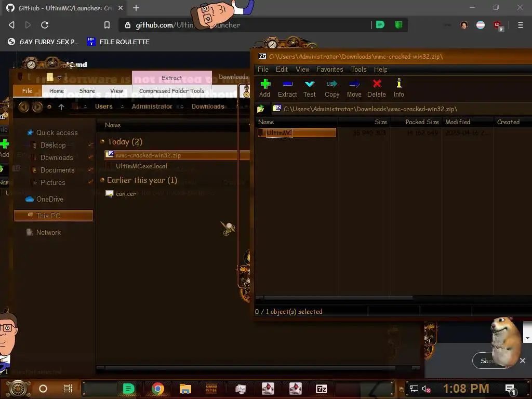This screenshot has width=532, height=399.
Task: Sort by the Created column in 7-Zip
Action: point(513,122)
